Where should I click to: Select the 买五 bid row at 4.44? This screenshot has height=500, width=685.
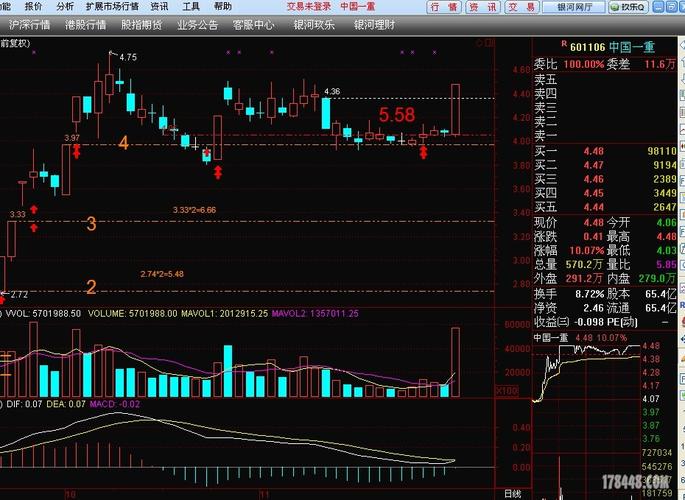[x=605, y=207]
